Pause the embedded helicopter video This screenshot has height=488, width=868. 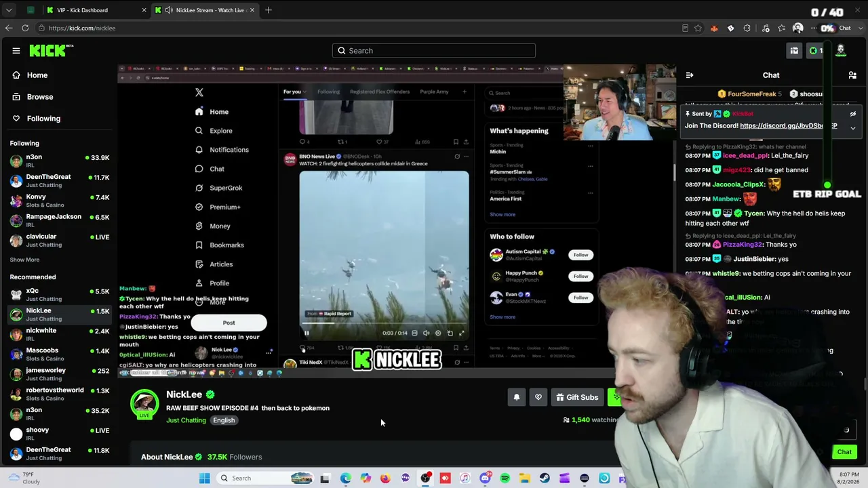click(307, 333)
